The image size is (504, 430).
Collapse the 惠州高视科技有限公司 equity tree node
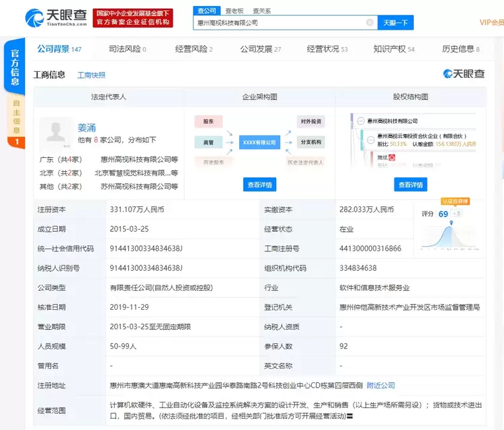[360, 121]
